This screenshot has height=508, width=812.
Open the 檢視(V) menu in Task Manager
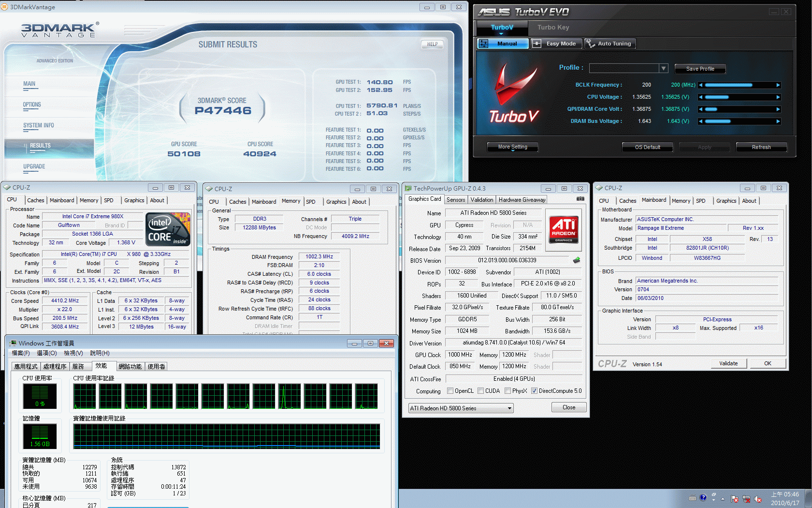[73, 353]
